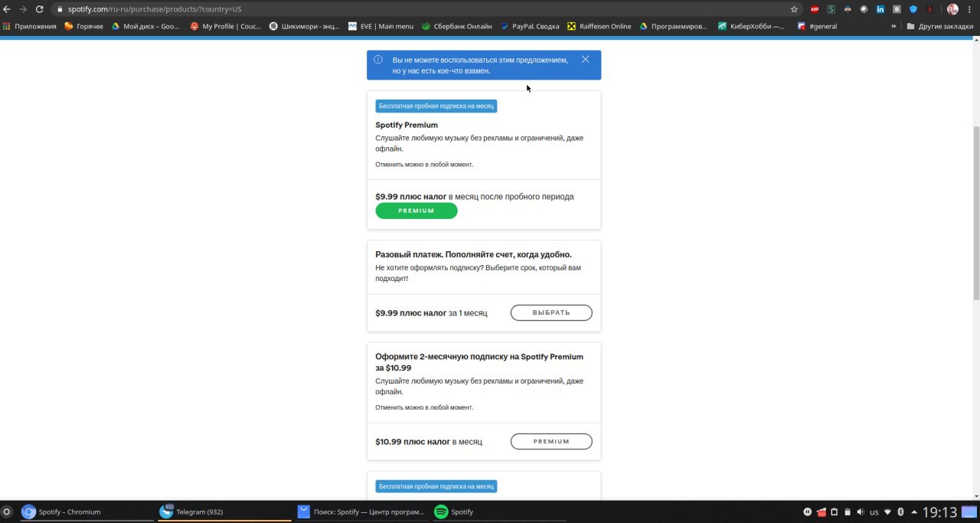Screen dimensions: 980x523
Task: Open the Chrome profile avatar
Action: click(x=952, y=9)
